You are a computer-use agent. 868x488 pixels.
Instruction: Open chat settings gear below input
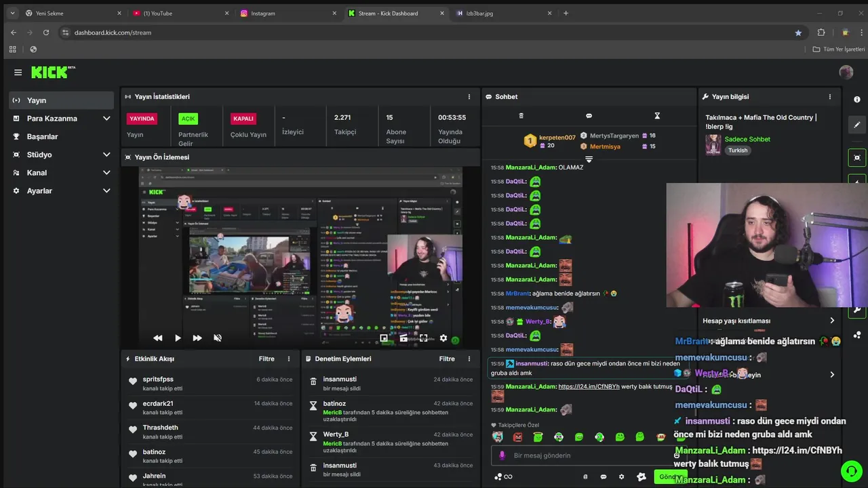pos(621,476)
